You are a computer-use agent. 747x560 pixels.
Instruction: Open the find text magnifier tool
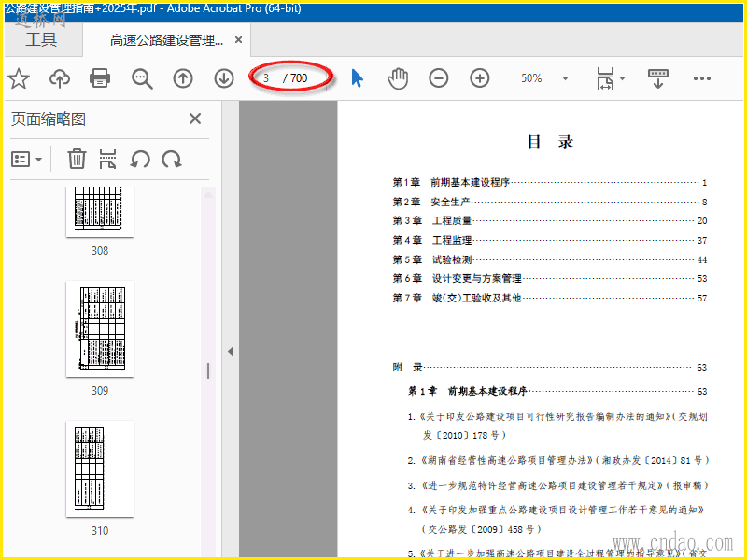142,78
